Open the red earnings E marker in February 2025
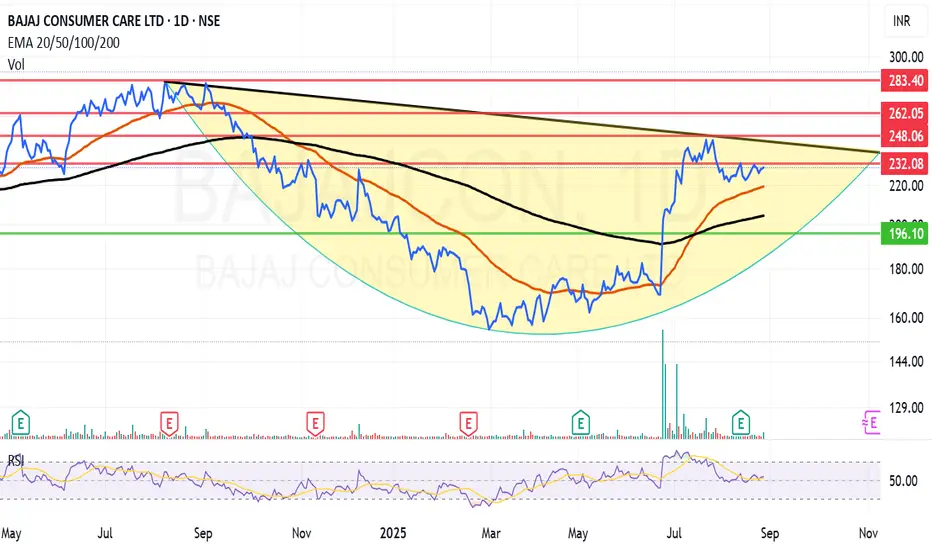Screen dimensions: 932x550 tap(468, 424)
